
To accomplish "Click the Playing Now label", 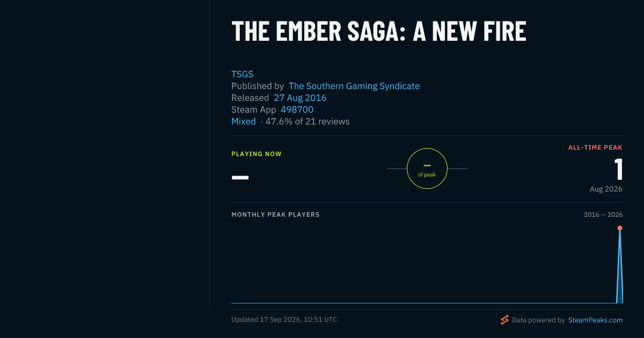I will [257, 154].
